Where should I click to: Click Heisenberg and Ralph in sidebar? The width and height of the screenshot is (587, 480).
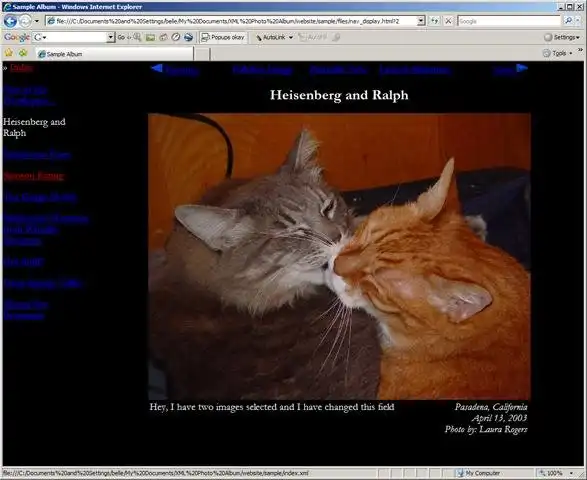tap(34, 127)
